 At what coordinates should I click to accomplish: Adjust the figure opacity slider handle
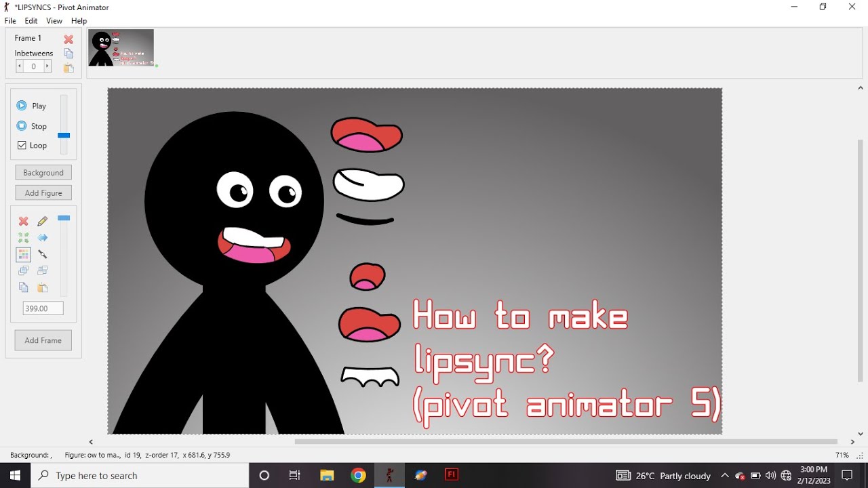point(64,218)
